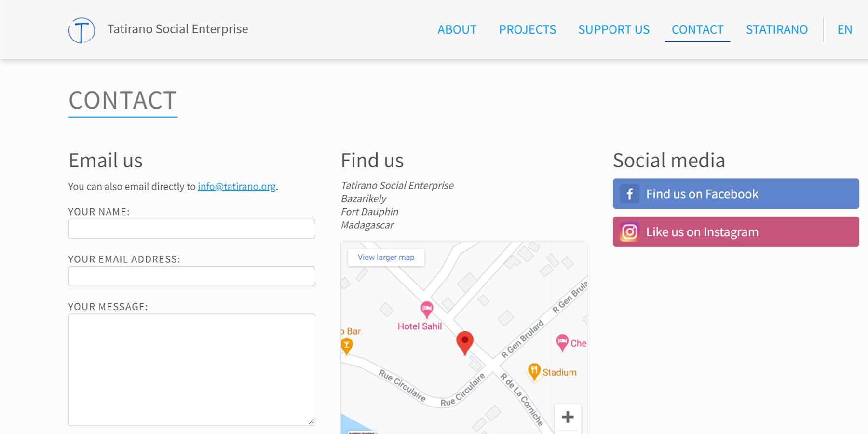This screenshot has width=868, height=434.
Task: Click the Hotel Sahil pink marker
Action: click(x=427, y=309)
